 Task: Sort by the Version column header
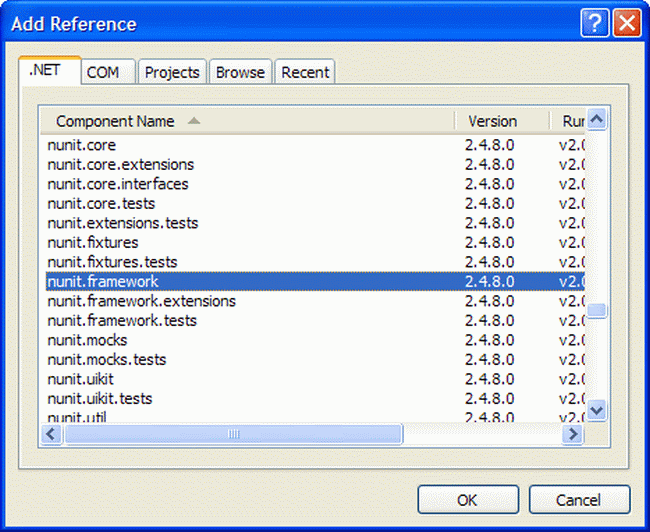click(493, 121)
